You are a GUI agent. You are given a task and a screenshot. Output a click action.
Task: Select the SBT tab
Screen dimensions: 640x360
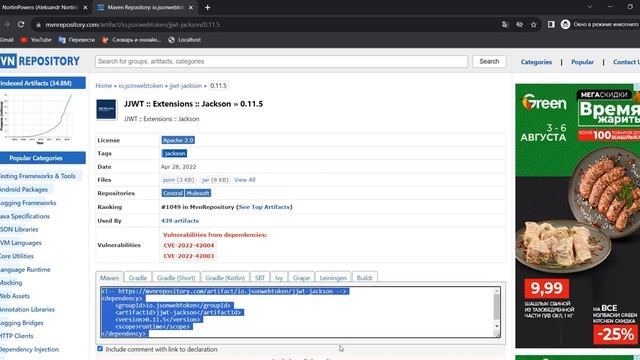pos(260,278)
